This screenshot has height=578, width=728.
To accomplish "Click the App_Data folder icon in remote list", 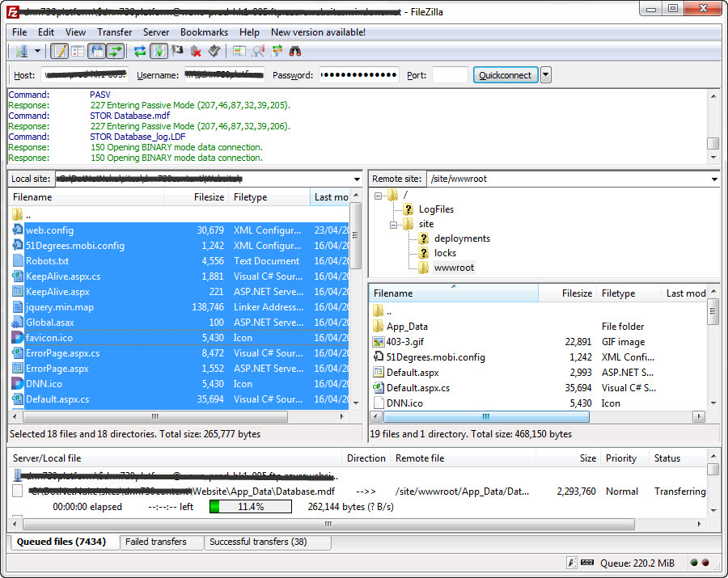I will coord(379,326).
